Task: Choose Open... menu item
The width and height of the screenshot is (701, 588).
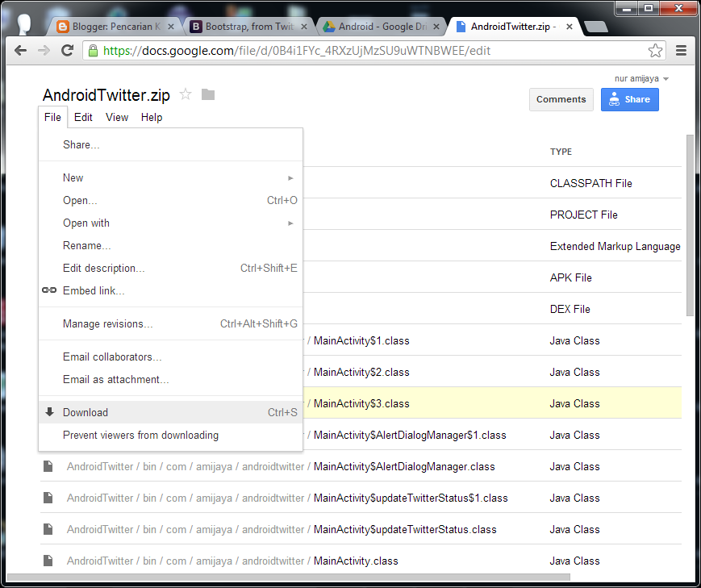Action: click(170, 200)
